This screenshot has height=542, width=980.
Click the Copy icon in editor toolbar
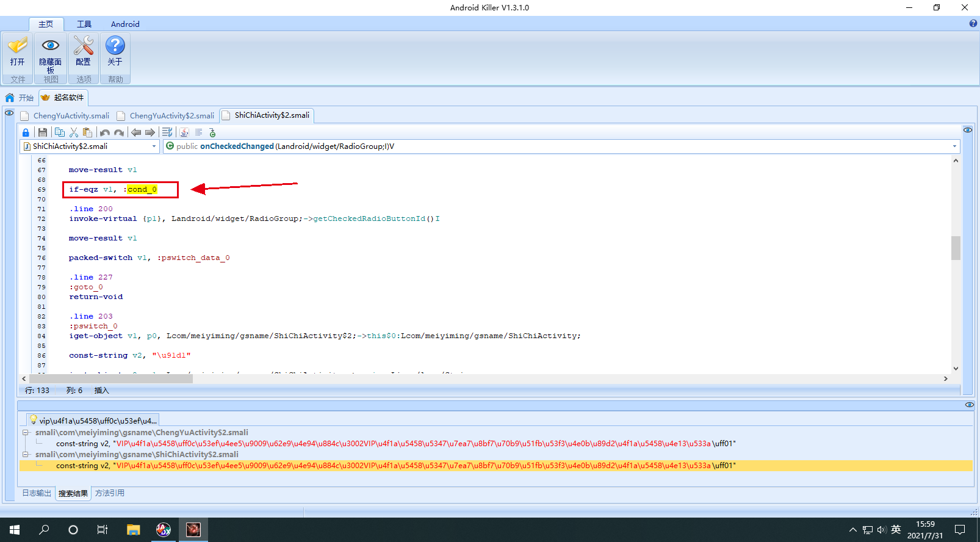pyautogui.click(x=59, y=132)
